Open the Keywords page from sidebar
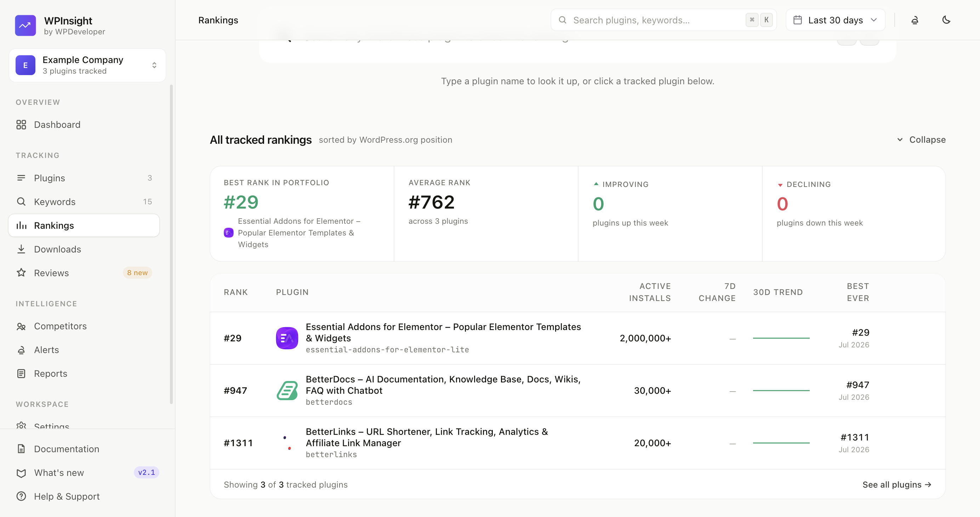This screenshot has height=517, width=980. point(84,201)
